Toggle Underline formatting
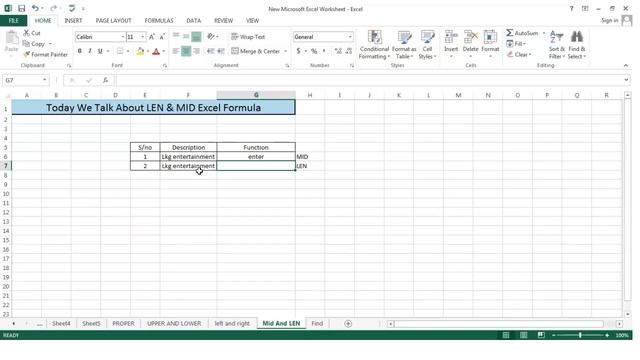Viewport: 640px width, 360px height. (x=100, y=51)
